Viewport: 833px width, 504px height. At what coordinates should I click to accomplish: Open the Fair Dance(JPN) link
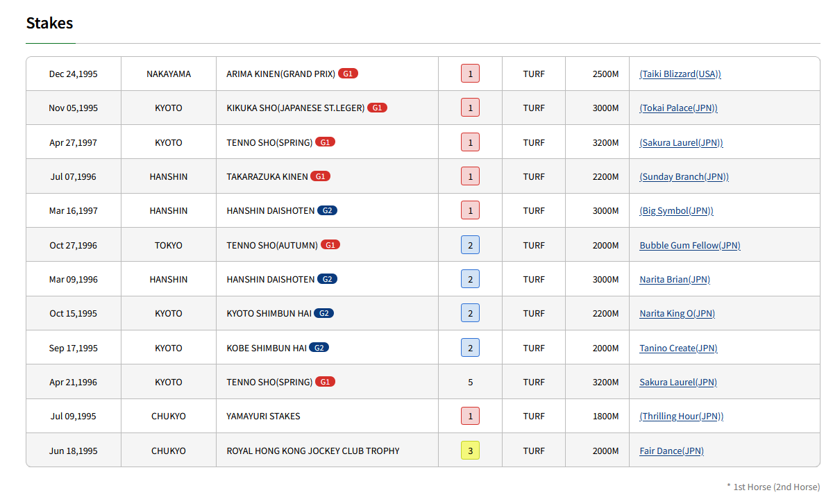(671, 451)
